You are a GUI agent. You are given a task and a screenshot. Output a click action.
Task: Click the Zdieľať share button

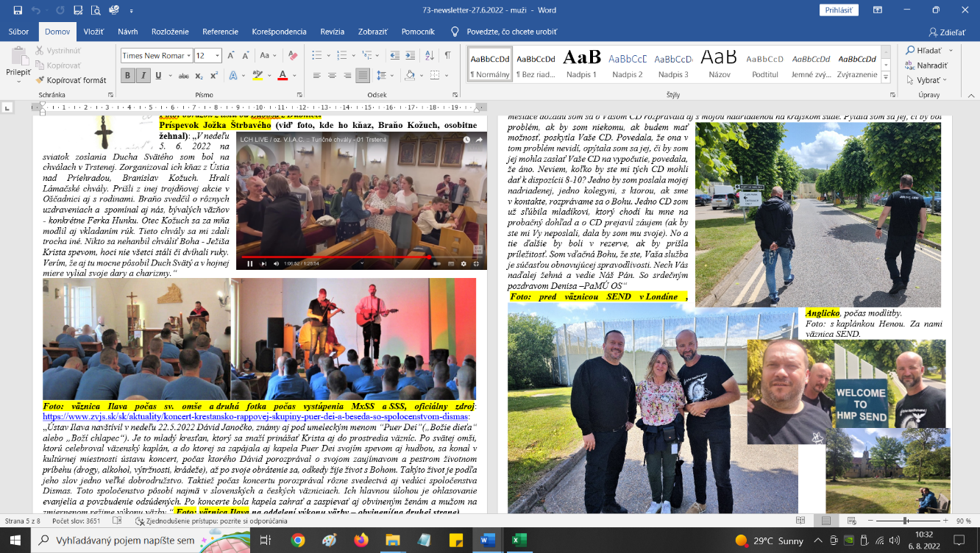(948, 32)
